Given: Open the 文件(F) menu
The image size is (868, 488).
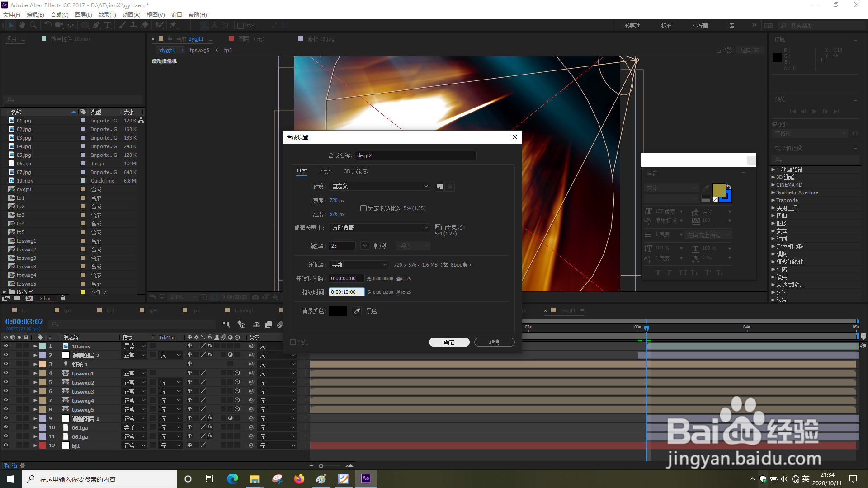Looking at the screenshot, I should (12, 14).
